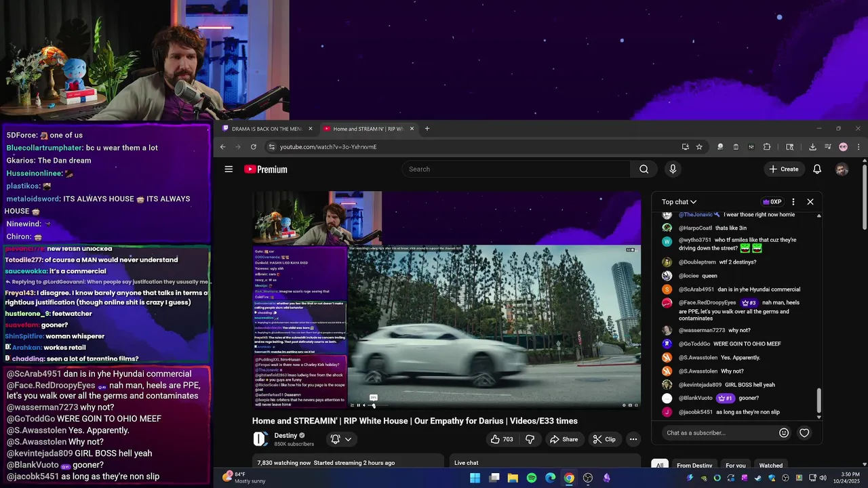
Task: Switch to DRAMA IS BACK ON THE MENU tab
Action: [268, 129]
